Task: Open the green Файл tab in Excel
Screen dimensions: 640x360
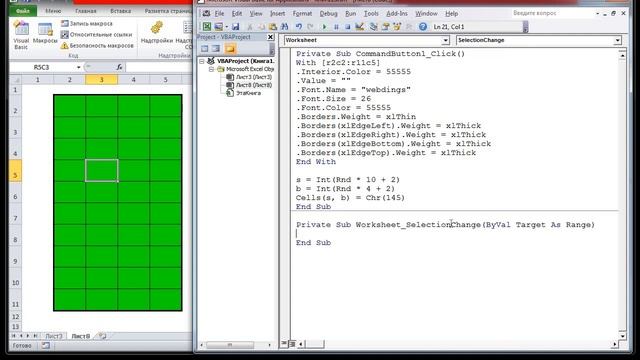Action: pyautogui.click(x=23, y=11)
